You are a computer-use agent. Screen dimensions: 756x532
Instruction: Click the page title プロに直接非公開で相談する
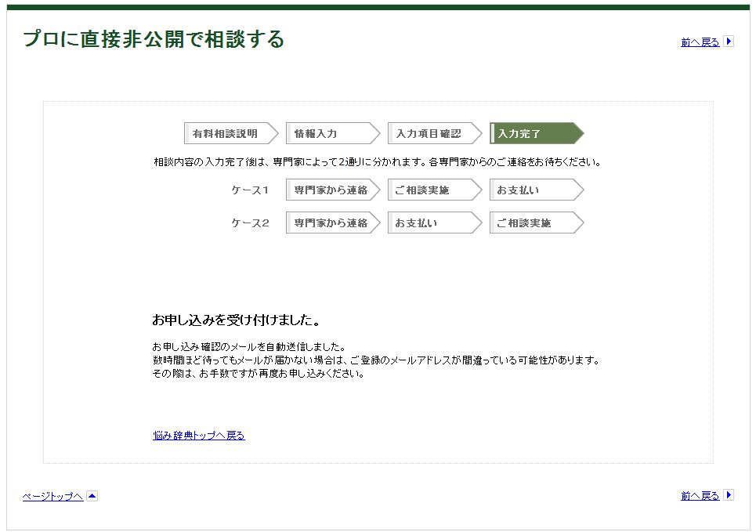(x=154, y=39)
